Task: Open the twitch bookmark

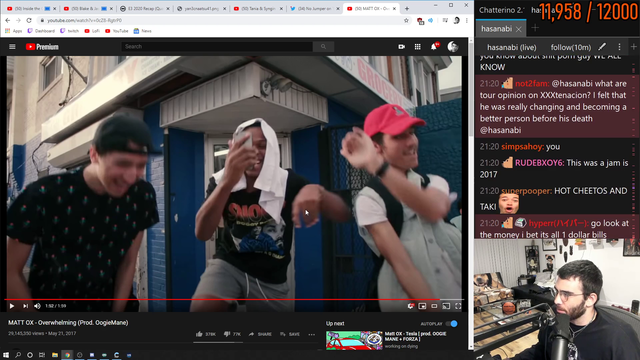Action: click(x=69, y=31)
